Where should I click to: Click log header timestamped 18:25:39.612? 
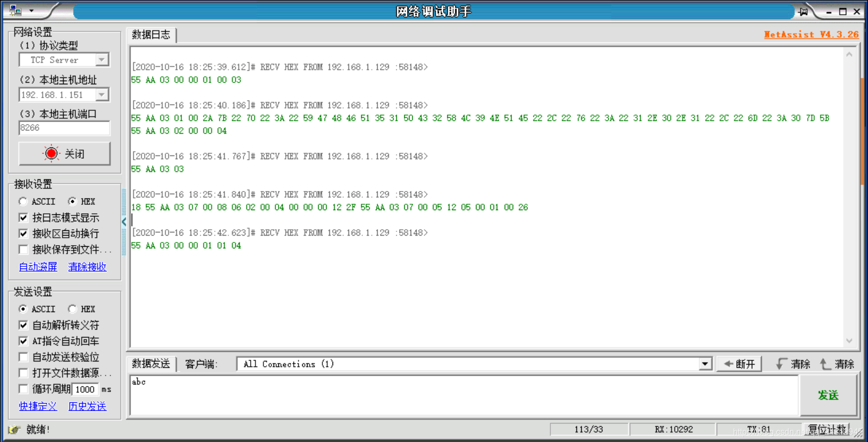[x=279, y=67]
